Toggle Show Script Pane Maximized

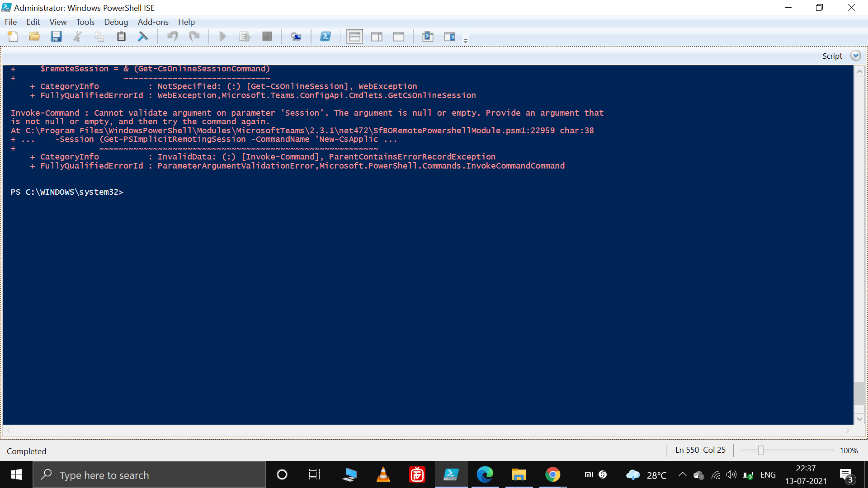[x=398, y=37]
